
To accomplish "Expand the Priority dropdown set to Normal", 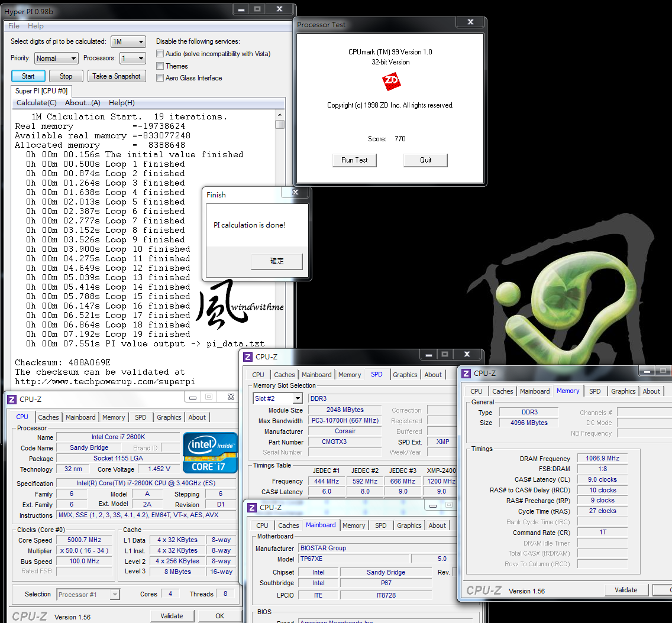I will coord(56,59).
